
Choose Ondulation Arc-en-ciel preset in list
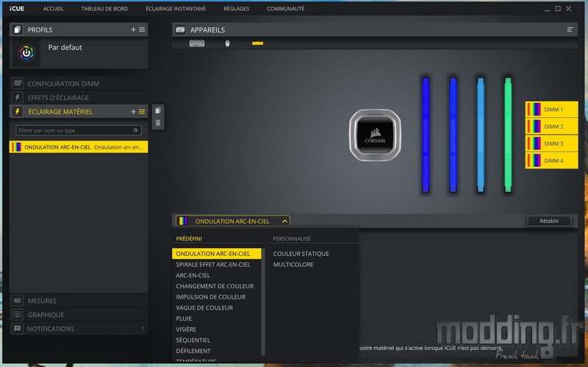point(216,254)
